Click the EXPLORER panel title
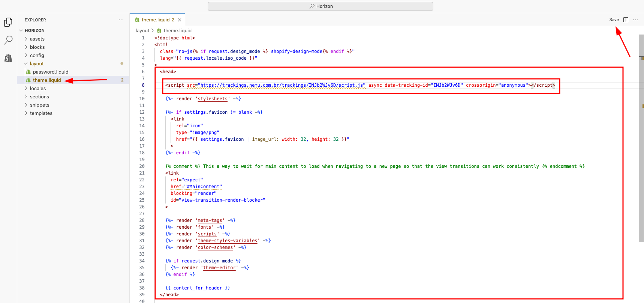Image resolution: width=644 pixels, height=303 pixels. click(35, 20)
